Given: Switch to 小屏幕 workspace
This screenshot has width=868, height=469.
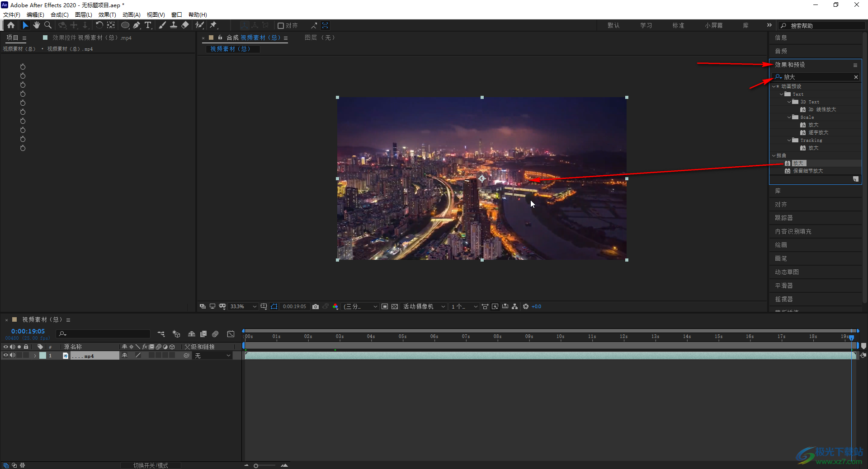Looking at the screenshot, I should pos(713,26).
